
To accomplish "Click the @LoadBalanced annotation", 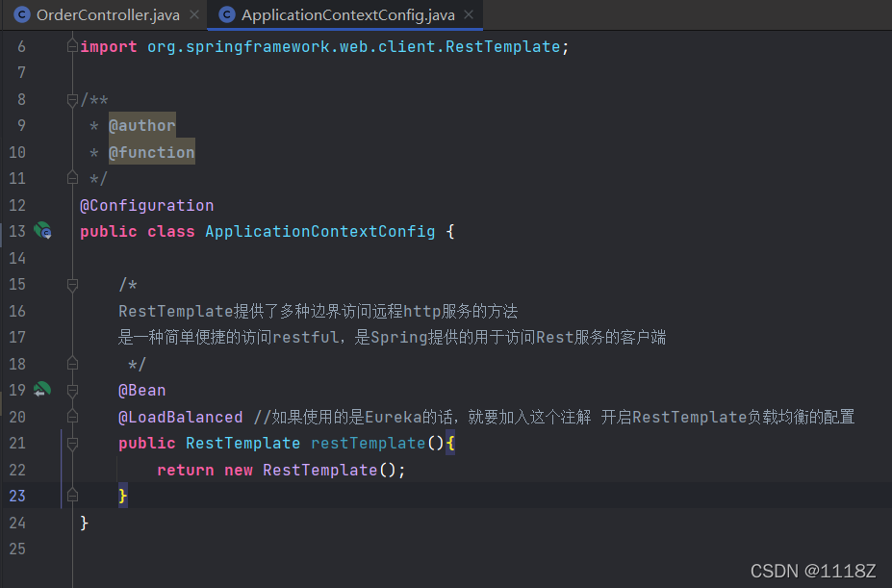I will 180,418.
